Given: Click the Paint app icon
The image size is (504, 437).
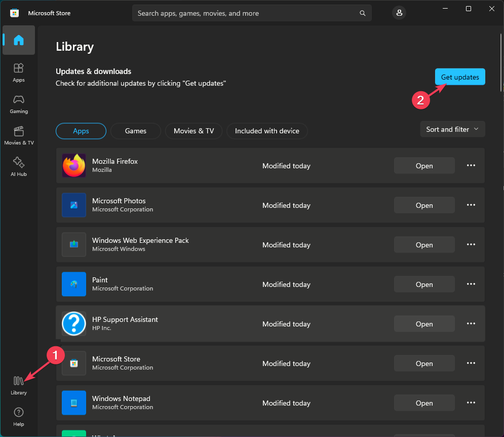Looking at the screenshot, I should coord(74,284).
